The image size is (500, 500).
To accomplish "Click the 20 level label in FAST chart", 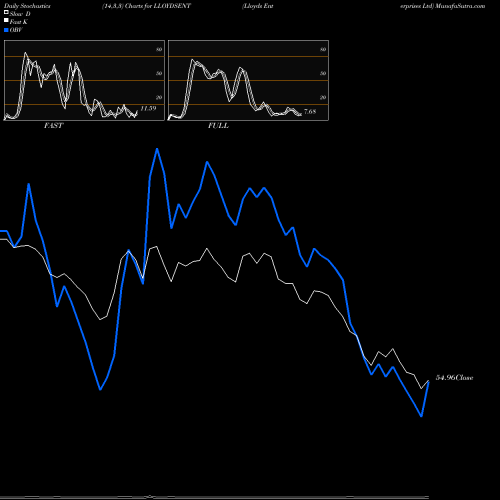I will [159, 97].
